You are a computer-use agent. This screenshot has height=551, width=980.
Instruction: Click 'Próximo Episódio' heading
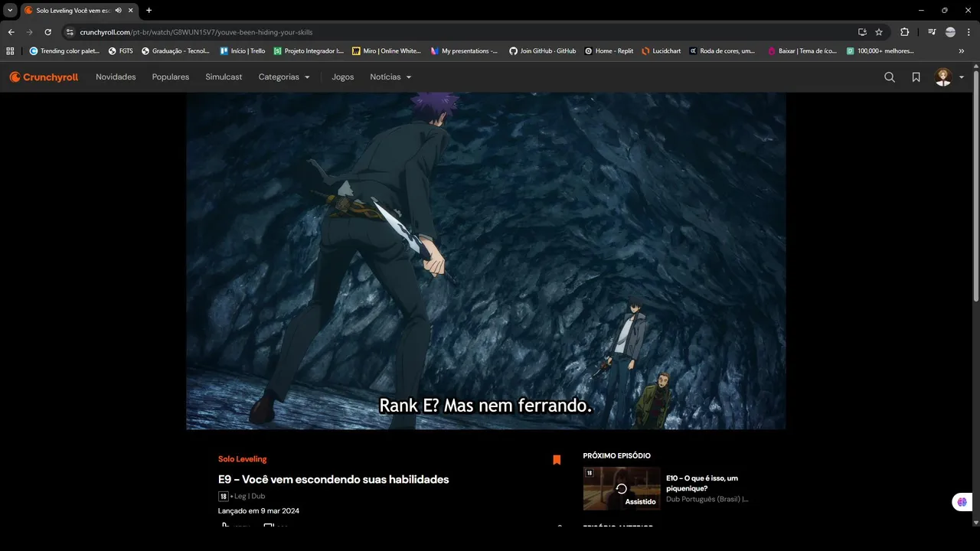click(x=616, y=456)
